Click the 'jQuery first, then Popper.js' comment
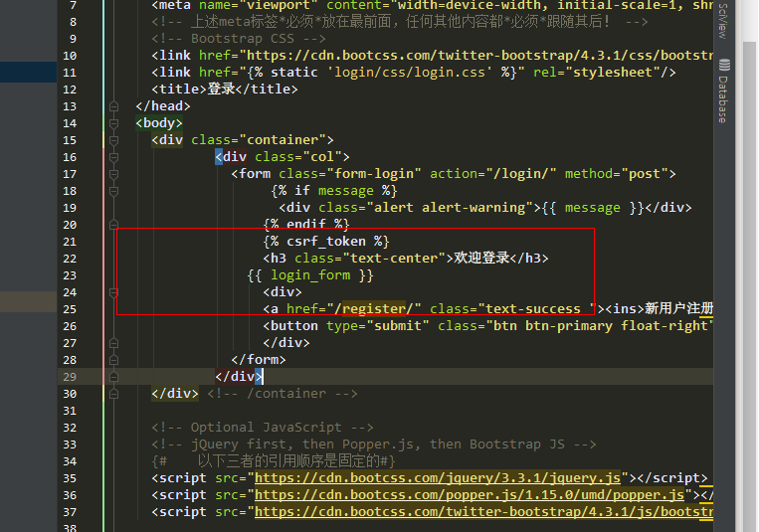 [x=374, y=444]
